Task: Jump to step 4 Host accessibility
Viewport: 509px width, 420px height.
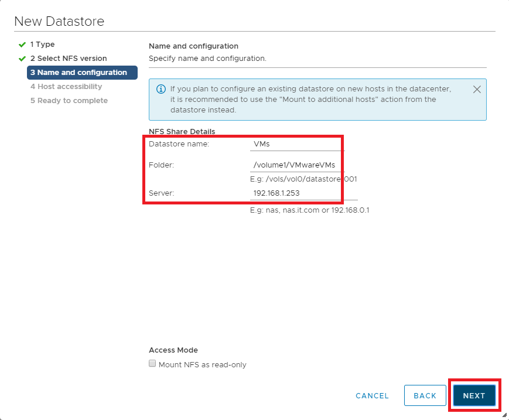Action: [66, 87]
